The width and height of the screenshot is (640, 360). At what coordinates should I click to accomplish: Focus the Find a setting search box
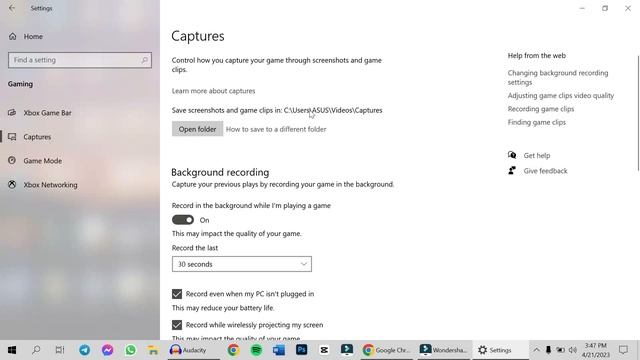pos(80,60)
